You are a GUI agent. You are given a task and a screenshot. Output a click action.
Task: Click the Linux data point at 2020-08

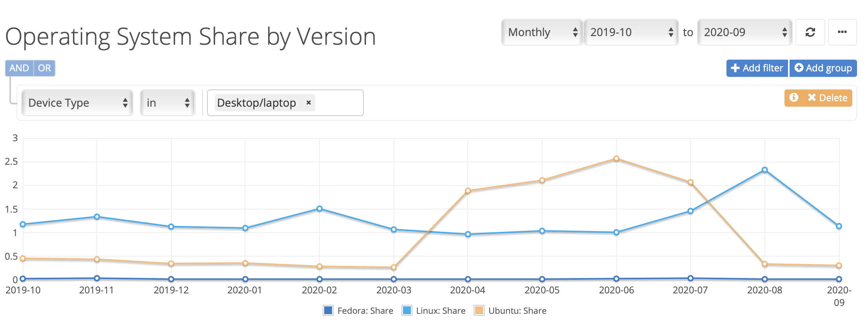[x=764, y=170]
